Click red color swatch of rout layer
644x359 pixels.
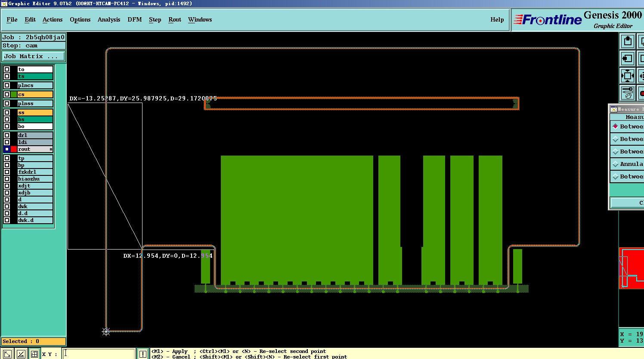coord(14,149)
